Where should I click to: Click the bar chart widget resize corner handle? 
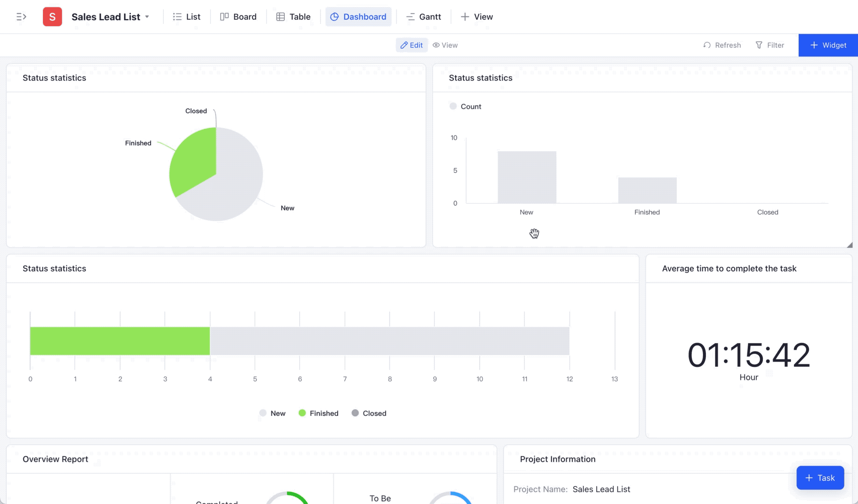pyautogui.click(x=850, y=245)
